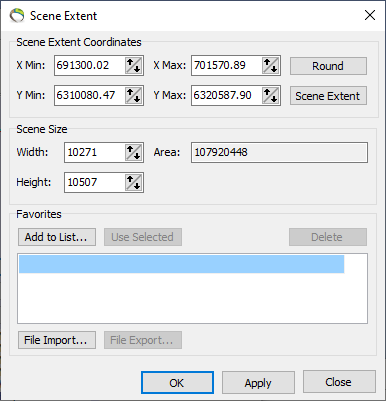
Task: Click the Width spinner arrows icon
Action: pyautogui.click(x=133, y=153)
